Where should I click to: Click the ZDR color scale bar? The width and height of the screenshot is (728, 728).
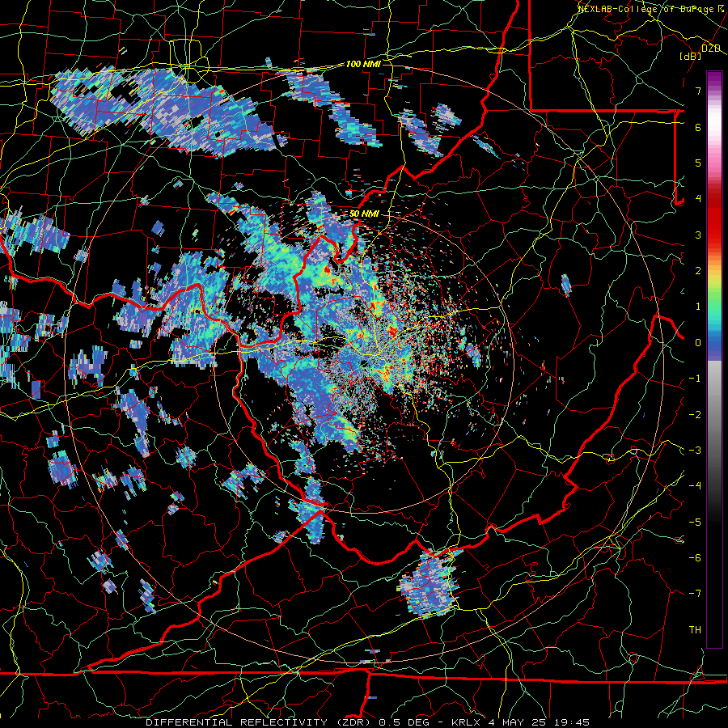714,359
